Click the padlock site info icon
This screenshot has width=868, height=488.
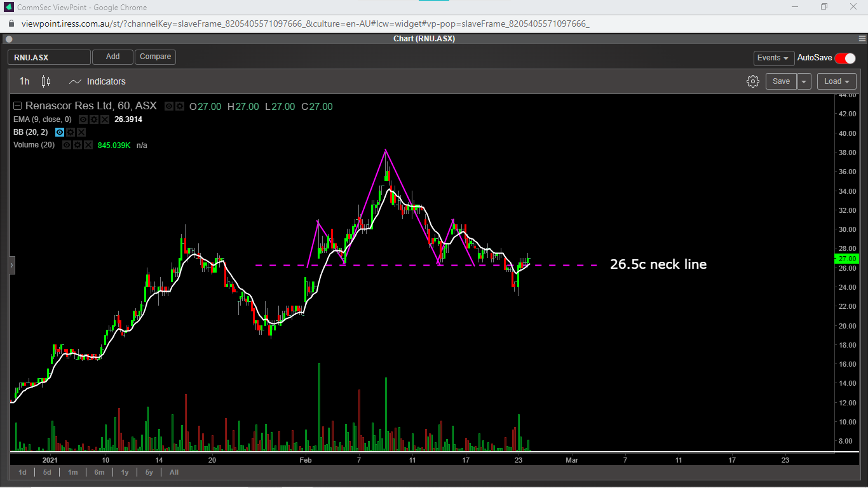tap(11, 24)
